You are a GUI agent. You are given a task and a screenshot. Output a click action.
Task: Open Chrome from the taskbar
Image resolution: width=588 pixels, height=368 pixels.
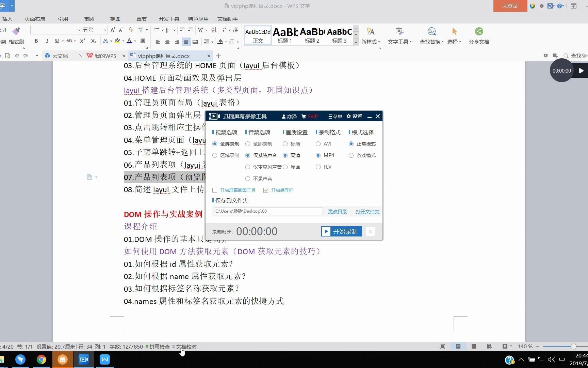click(42, 359)
